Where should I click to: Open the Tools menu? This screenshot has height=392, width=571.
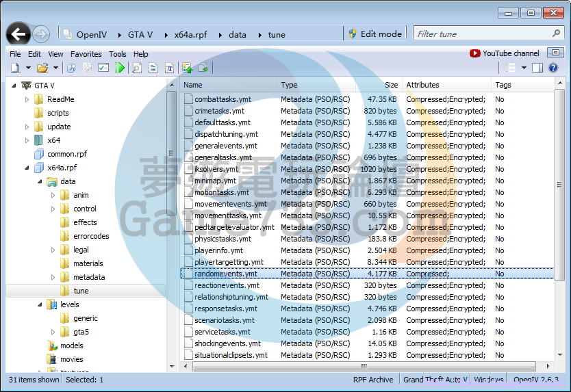pos(118,54)
